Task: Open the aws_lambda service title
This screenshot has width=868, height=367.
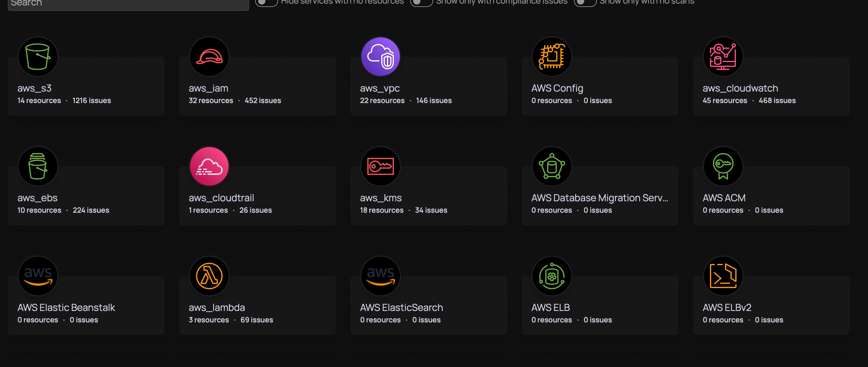Action: coord(217,308)
